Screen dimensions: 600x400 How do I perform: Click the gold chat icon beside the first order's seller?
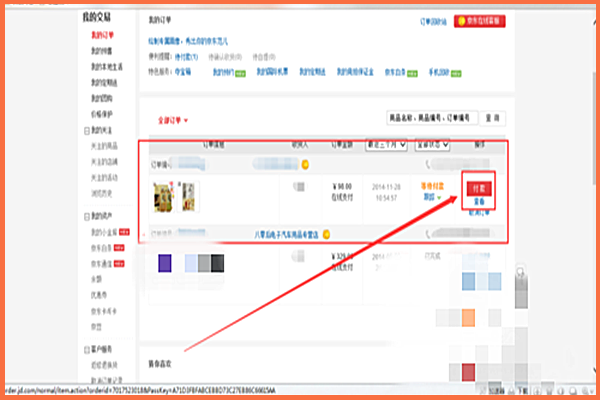tap(305, 165)
